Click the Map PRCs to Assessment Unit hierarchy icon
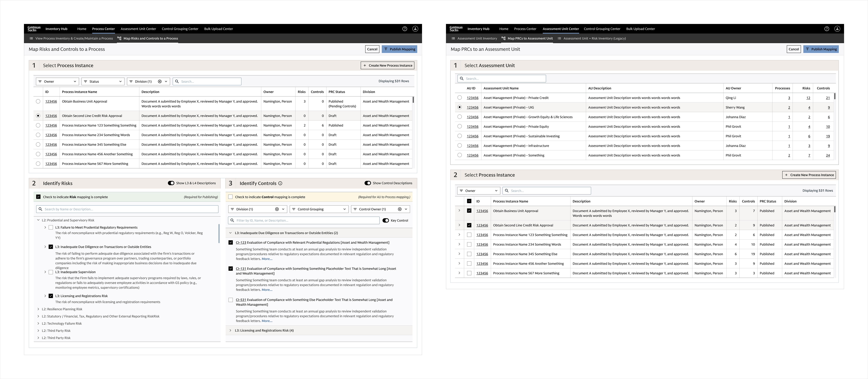Screen dimensions: 868x379 (503, 38)
